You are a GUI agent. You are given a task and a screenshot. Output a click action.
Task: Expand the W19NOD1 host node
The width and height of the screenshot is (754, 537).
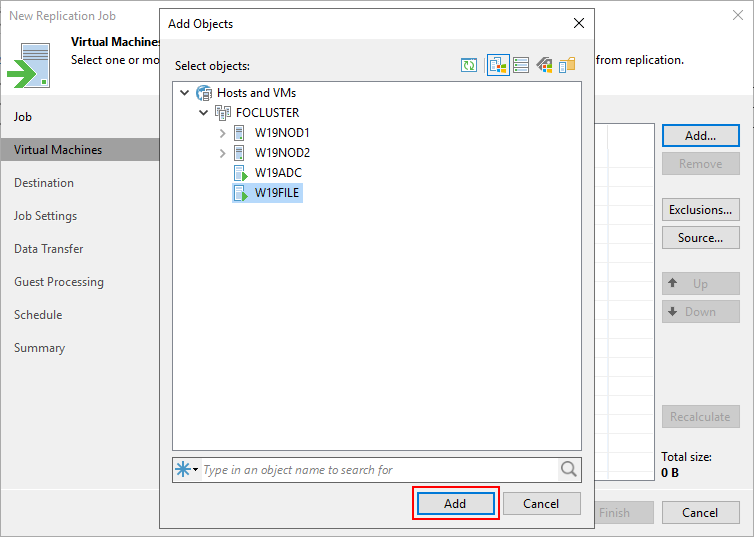[x=222, y=133]
